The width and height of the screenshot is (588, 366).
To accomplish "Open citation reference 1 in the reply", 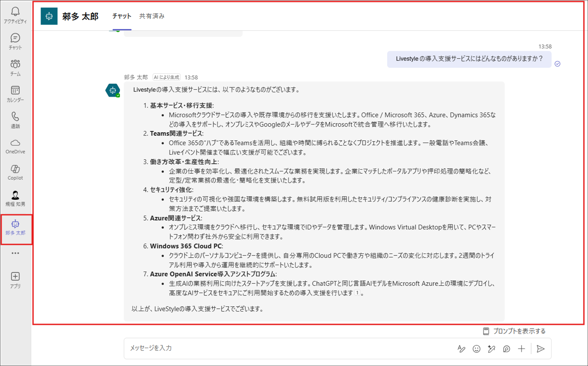I will tap(357, 293).
